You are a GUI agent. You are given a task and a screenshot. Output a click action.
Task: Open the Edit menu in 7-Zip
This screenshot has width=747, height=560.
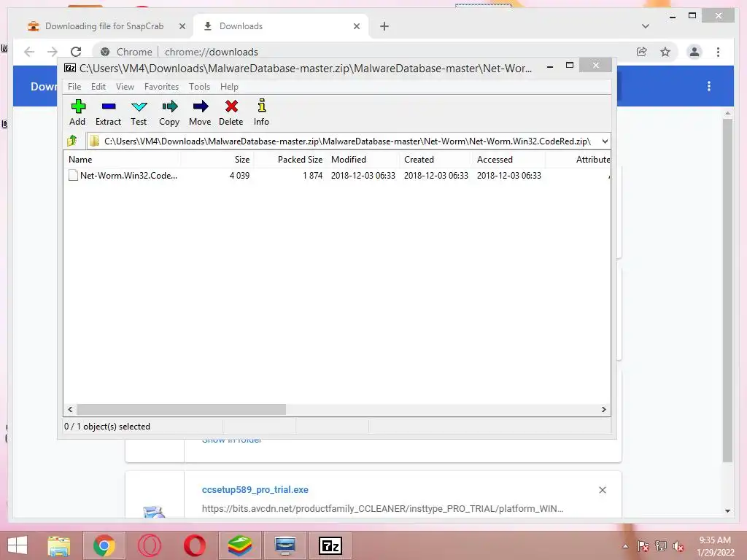coord(98,87)
